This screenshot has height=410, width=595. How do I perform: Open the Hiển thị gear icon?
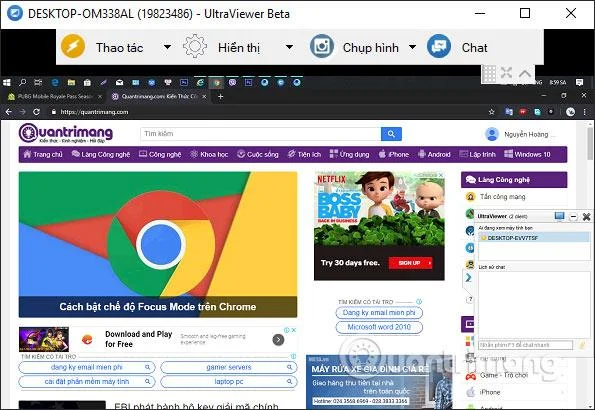click(195, 46)
